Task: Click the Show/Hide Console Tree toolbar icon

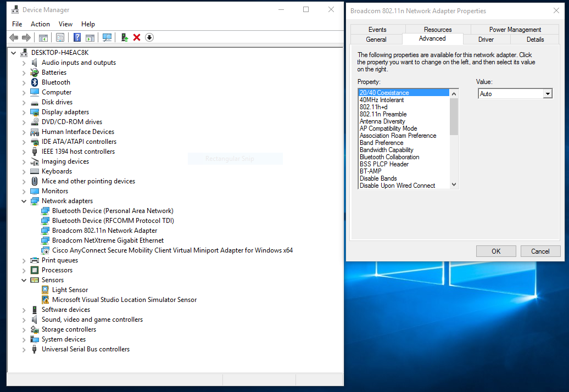Action: 43,37
